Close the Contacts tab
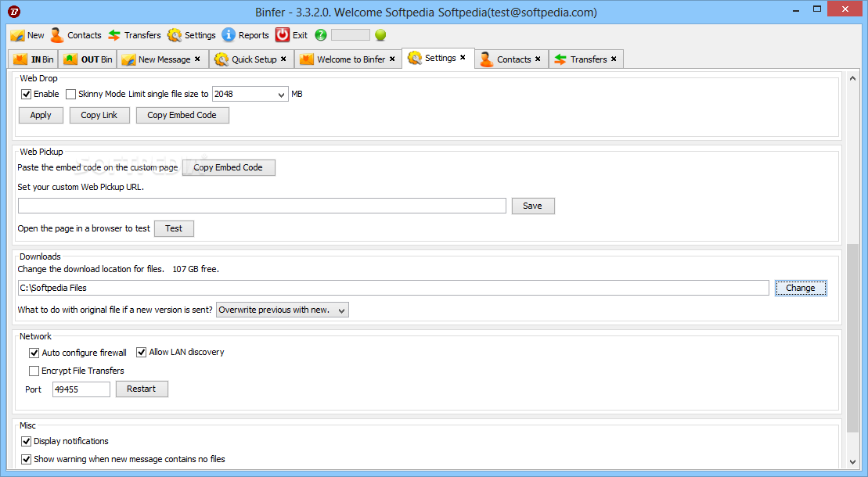Image resolution: width=868 pixels, height=477 pixels. (538, 59)
